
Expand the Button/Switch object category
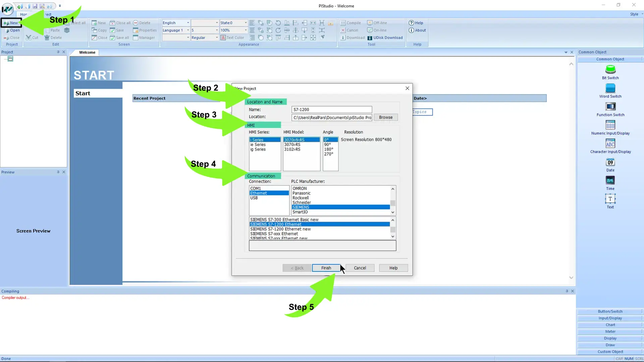[610, 311]
